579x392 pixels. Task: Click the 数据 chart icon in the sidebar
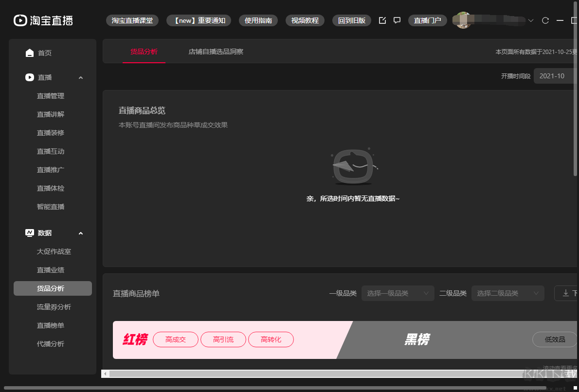(29, 232)
